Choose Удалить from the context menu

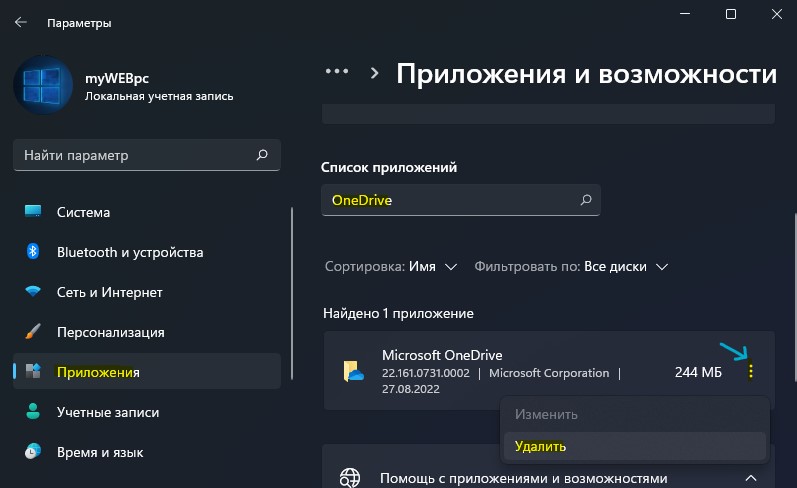pos(635,446)
